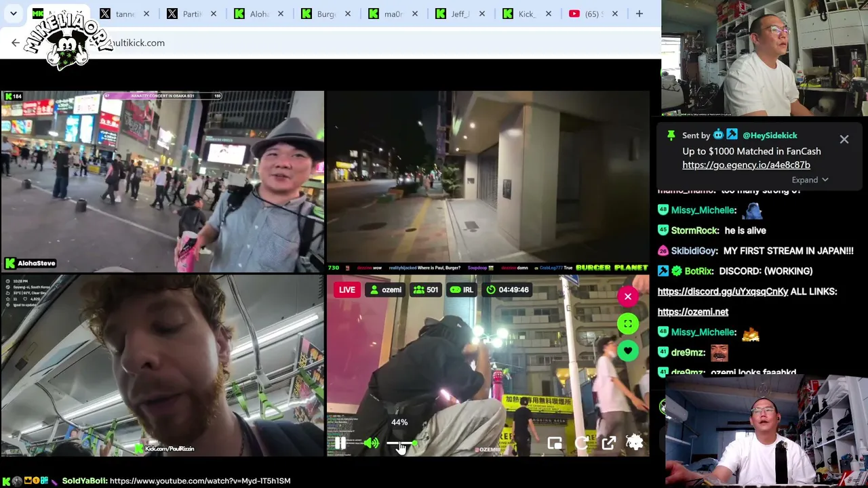Open the go.egency.io pinned link
This screenshot has height=488, width=868.
746,165
